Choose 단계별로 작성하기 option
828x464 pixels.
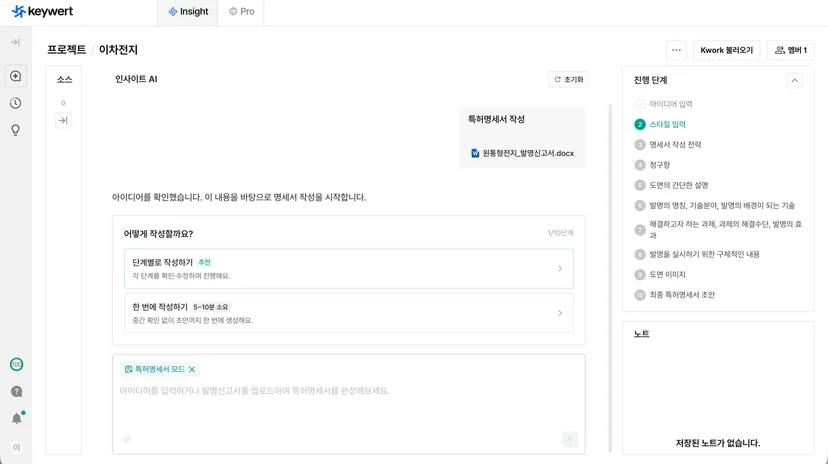pos(349,269)
